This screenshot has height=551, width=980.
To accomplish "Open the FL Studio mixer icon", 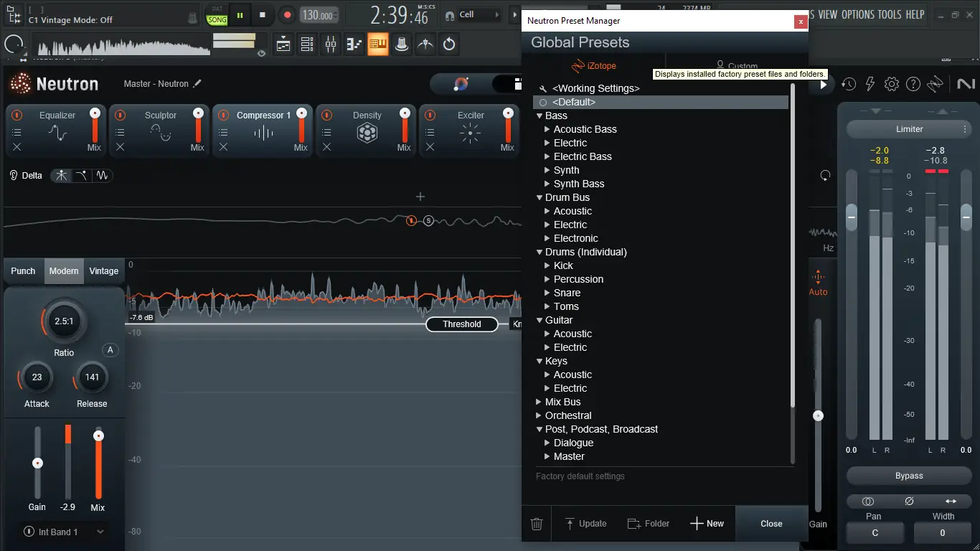I will [331, 44].
